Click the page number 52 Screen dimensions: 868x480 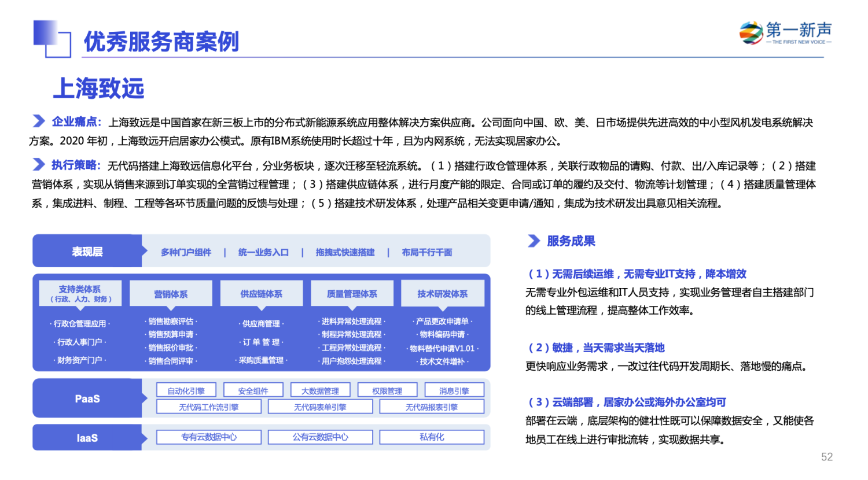(826, 457)
